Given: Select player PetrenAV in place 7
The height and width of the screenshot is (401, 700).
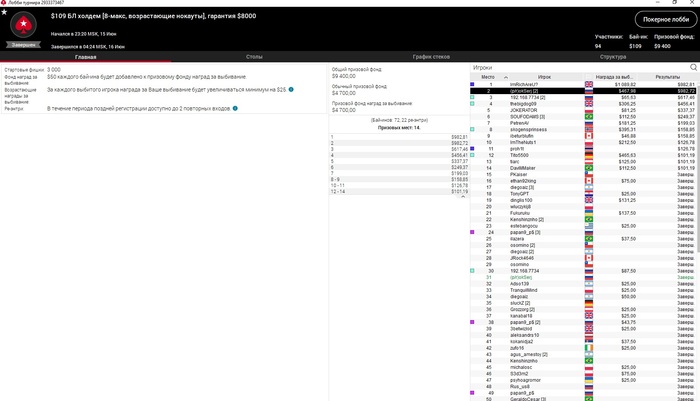Looking at the screenshot, I should tap(583, 123).
